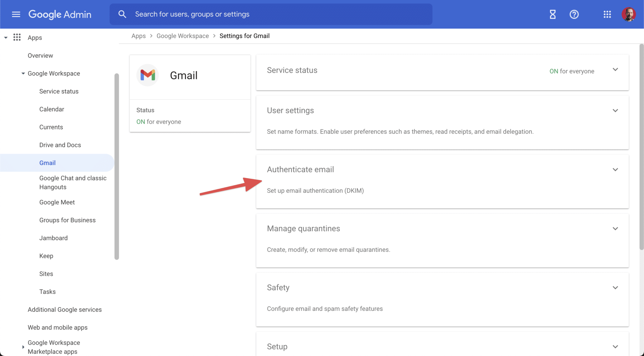Focus the search for users field
644x356 pixels.
click(271, 14)
